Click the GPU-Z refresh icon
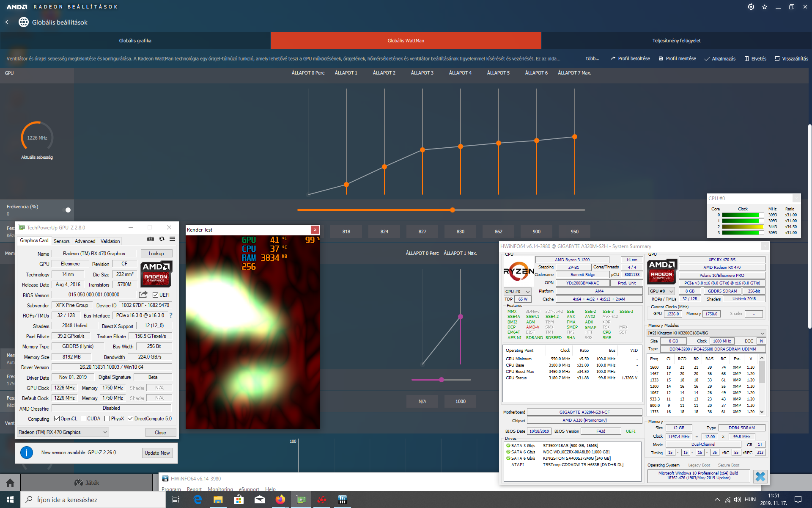Screen dimensions: 812x508 (162, 239)
